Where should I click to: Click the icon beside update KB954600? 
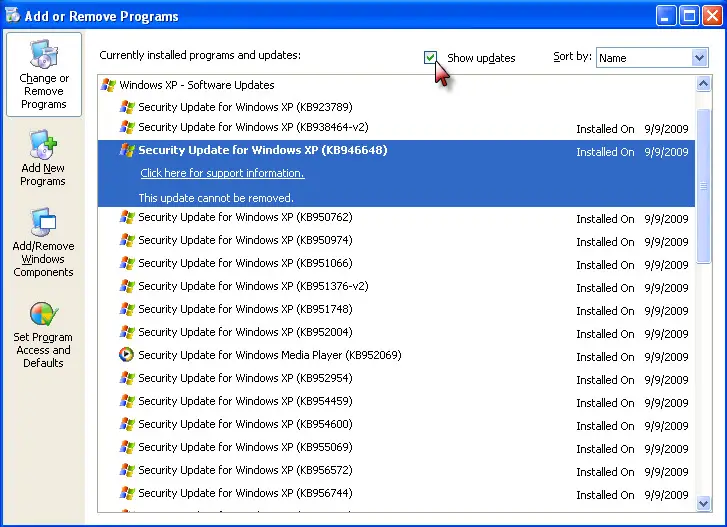(x=127, y=424)
